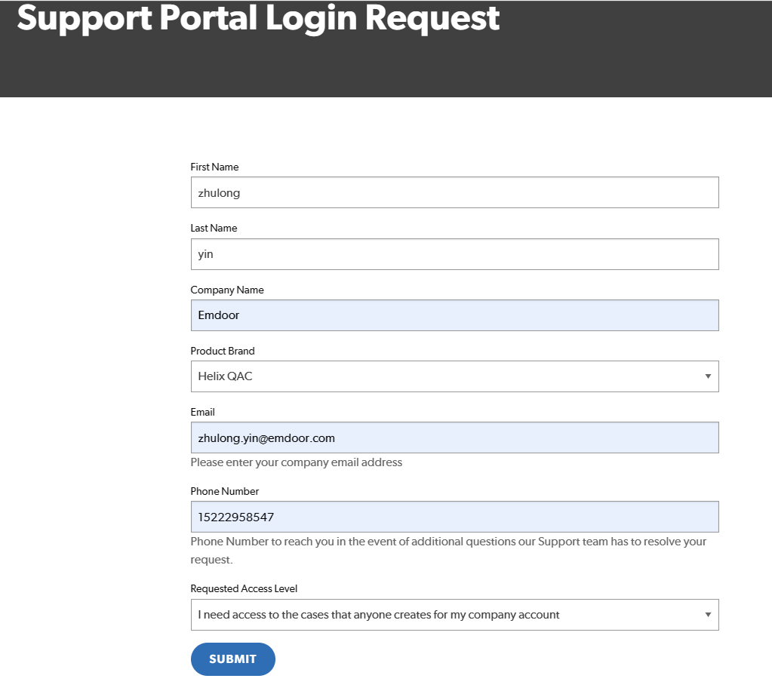This screenshot has height=700, width=772.
Task: Focus the Phone Number input box
Action: tap(454, 517)
